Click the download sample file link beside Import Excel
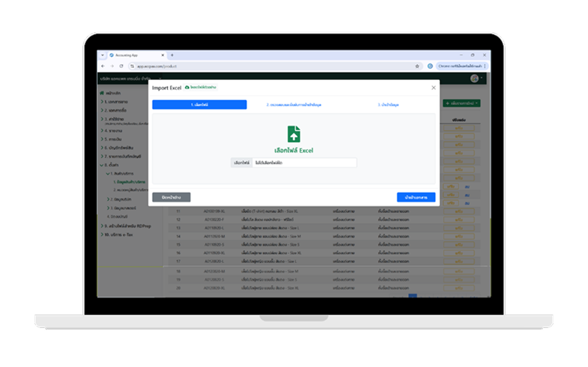Image resolution: width=588 pixels, height=367 pixels. pos(200,87)
